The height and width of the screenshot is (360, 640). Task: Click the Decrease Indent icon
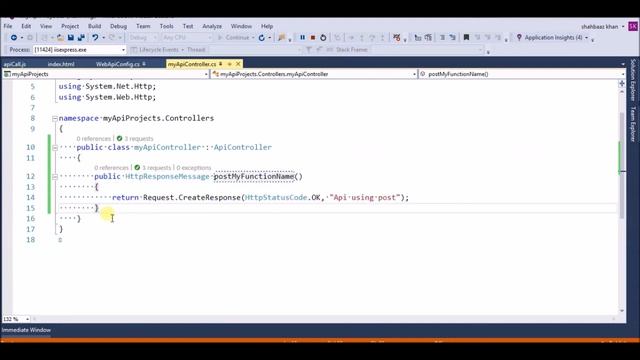click(x=442, y=38)
